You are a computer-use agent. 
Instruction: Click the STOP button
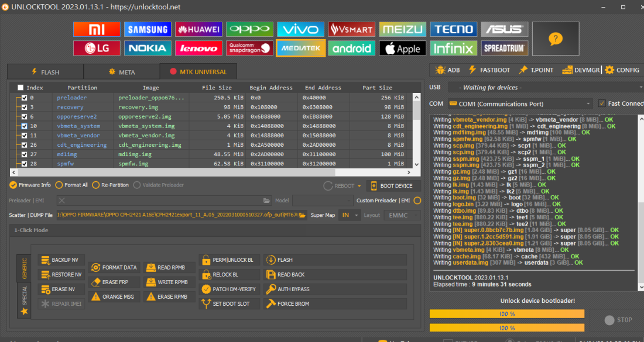(618, 320)
